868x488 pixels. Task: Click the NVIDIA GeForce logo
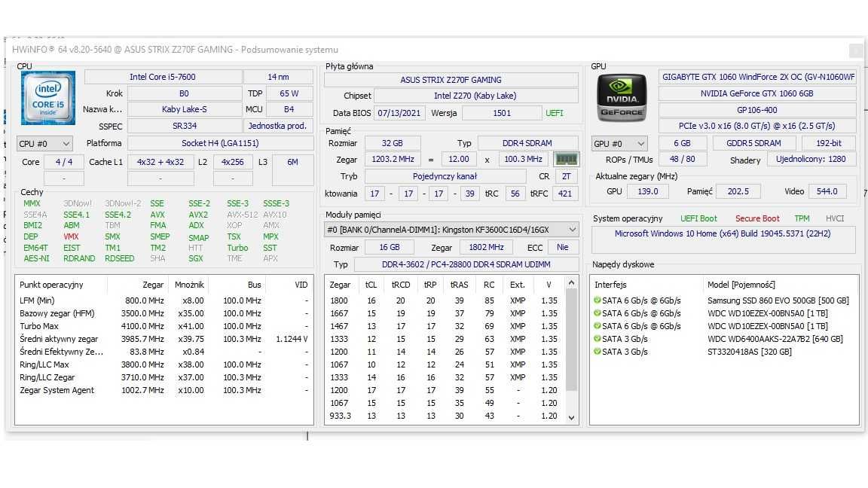(621, 98)
